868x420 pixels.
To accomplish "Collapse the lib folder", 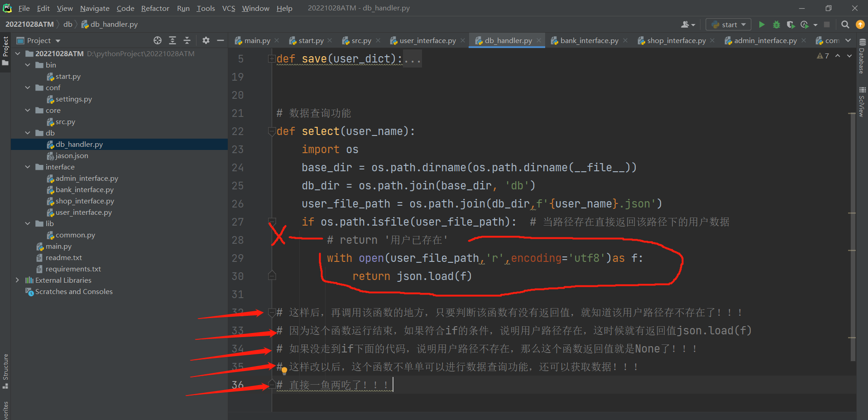I will pos(28,223).
